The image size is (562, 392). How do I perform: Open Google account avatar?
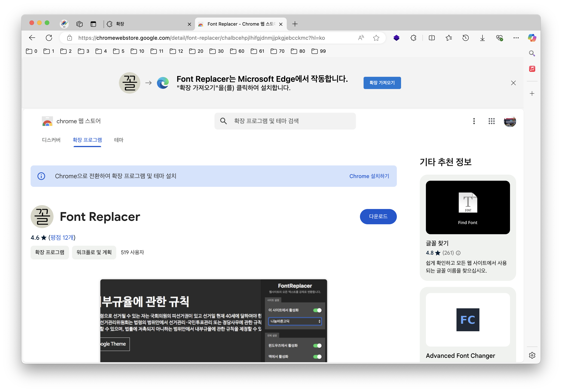(x=510, y=121)
